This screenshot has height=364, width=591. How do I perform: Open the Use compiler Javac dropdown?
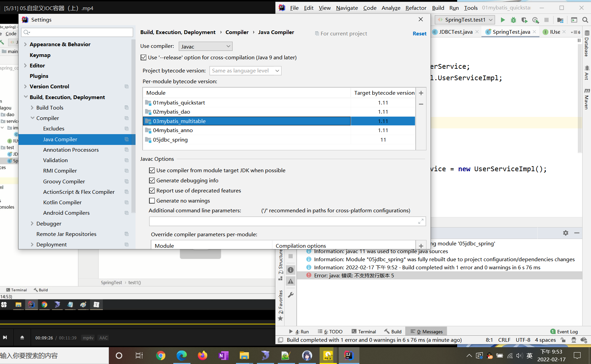click(205, 47)
